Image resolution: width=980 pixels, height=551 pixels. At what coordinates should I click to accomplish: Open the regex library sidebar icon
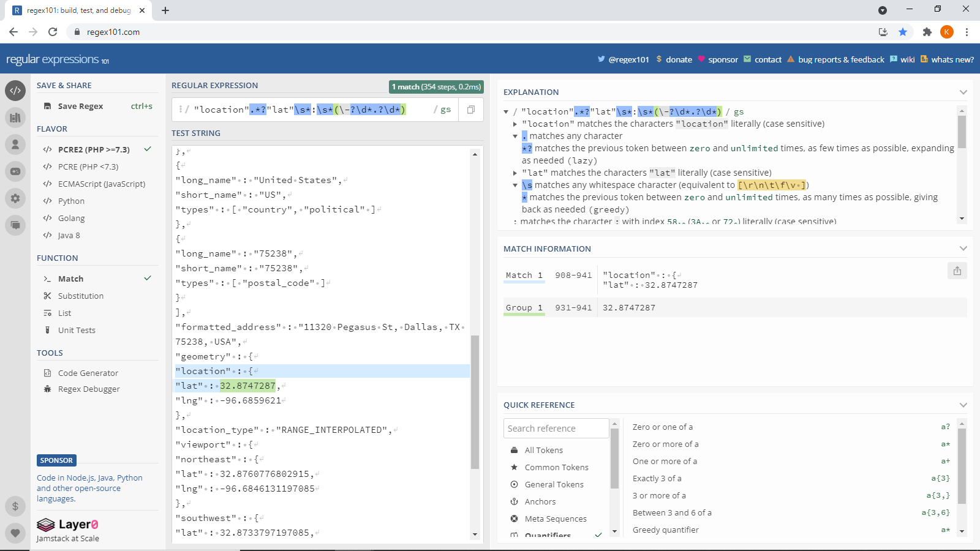(x=15, y=118)
